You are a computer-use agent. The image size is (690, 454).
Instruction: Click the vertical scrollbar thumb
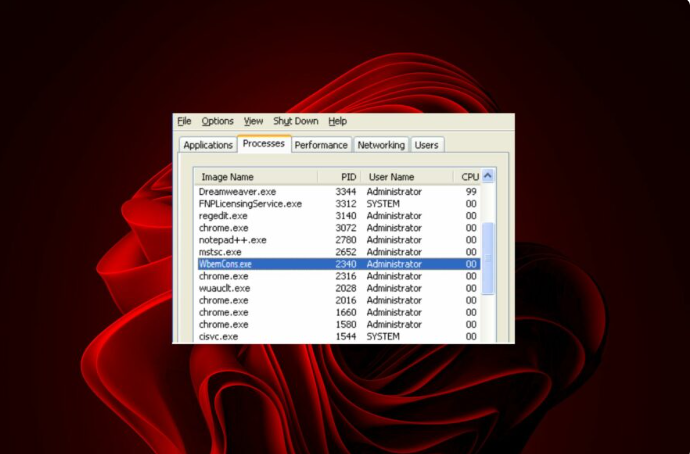click(x=488, y=258)
